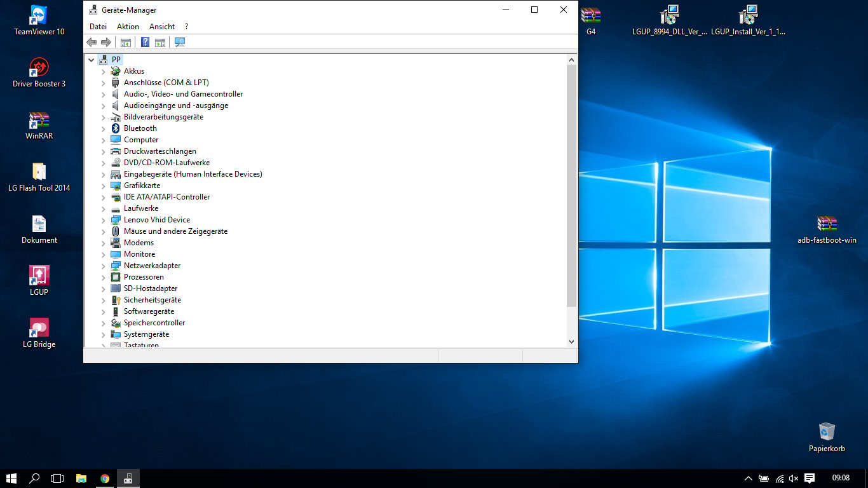
Task: Open the Ansicht menu
Action: point(162,27)
